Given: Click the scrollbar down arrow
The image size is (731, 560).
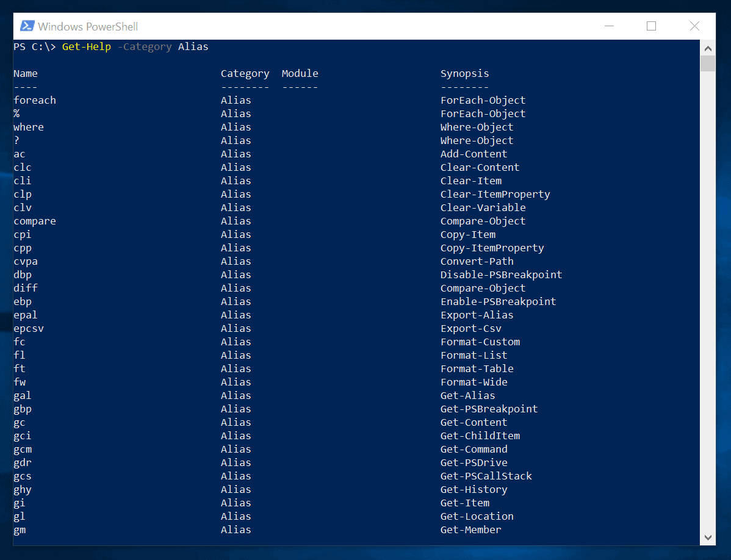Looking at the screenshot, I should click(x=708, y=537).
